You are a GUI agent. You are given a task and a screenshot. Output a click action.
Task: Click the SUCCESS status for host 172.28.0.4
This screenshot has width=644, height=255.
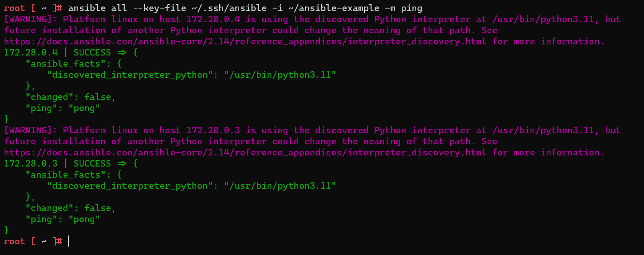click(x=92, y=52)
